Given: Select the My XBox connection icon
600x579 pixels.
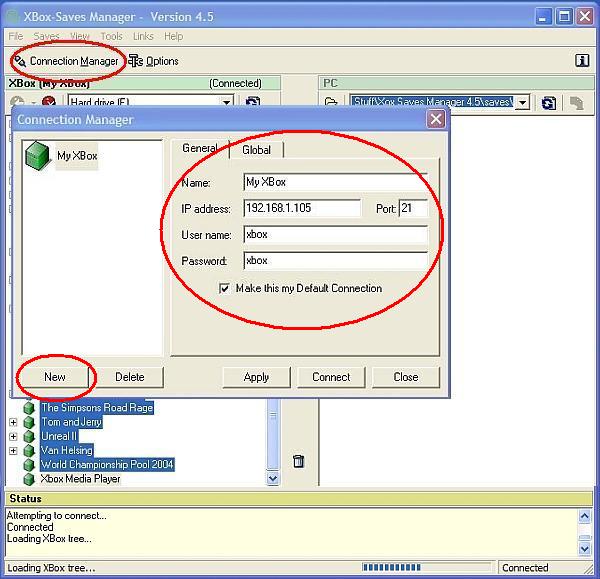Looking at the screenshot, I should 37,155.
